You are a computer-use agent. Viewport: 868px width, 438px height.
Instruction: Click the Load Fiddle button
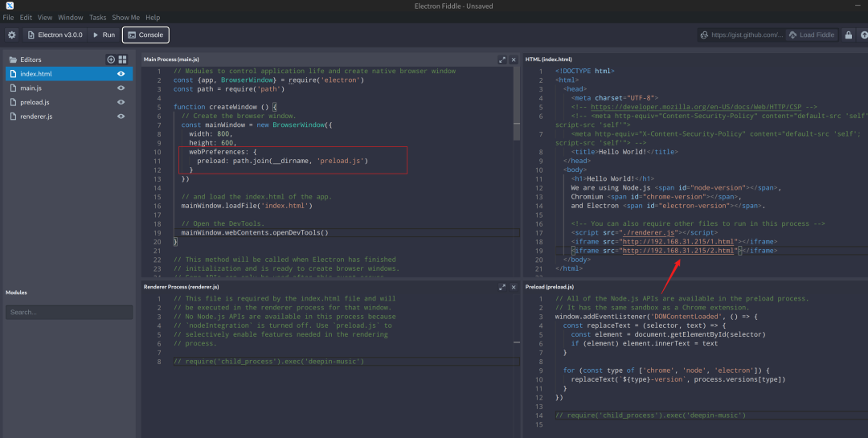point(810,35)
